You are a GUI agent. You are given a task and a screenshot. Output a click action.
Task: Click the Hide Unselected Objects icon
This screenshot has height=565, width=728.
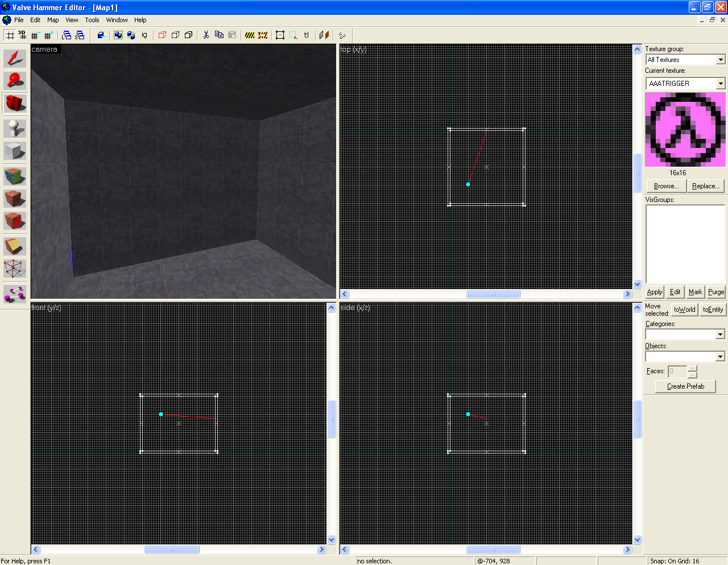(x=175, y=35)
